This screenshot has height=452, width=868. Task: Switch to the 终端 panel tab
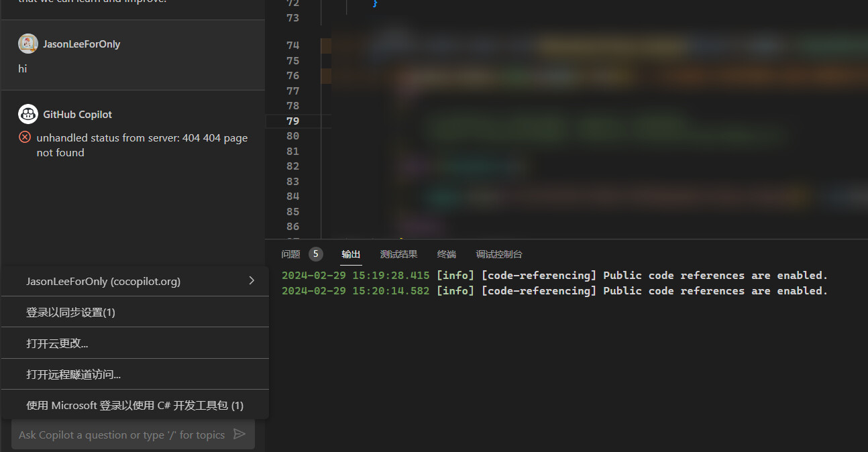447,254
